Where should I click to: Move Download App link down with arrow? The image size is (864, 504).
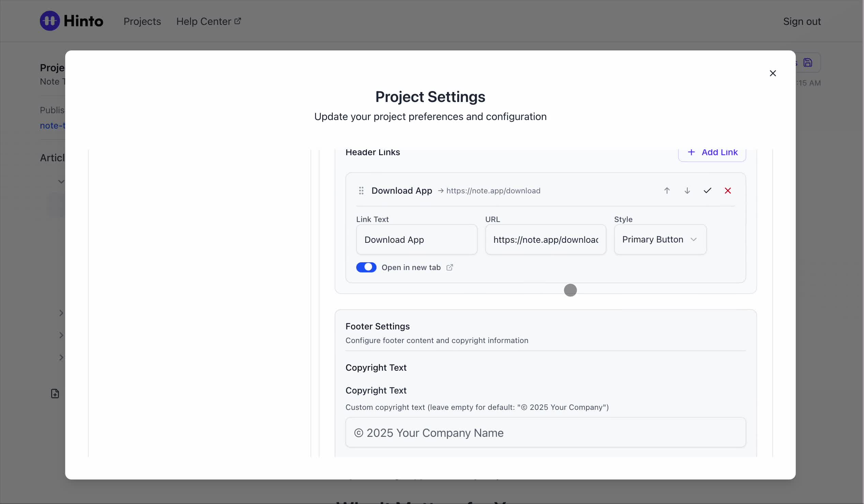click(687, 191)
